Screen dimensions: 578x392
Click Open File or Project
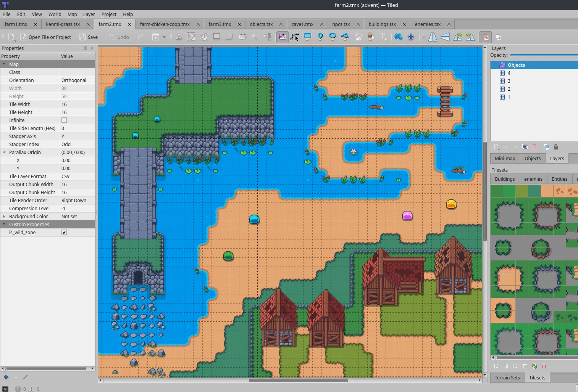(46, 37)
